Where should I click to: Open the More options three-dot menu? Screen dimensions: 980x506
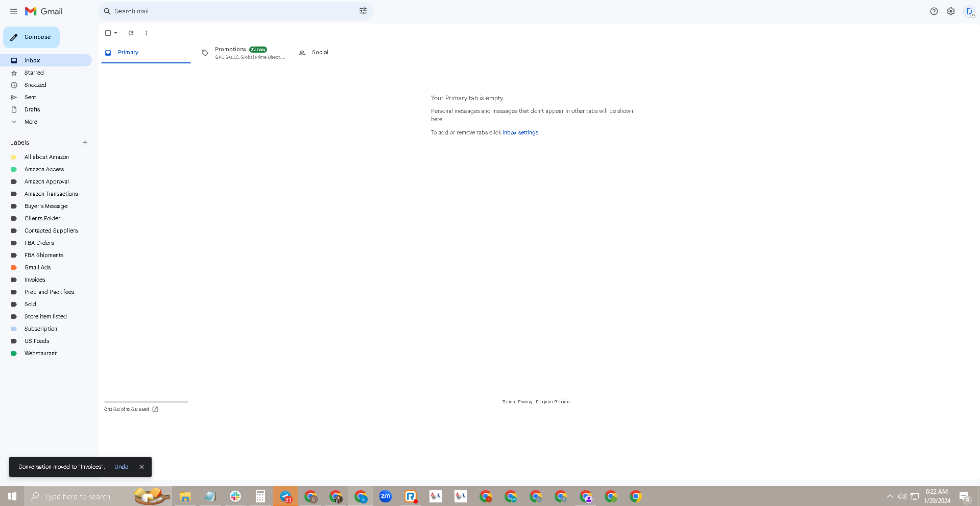click(146, 33)
